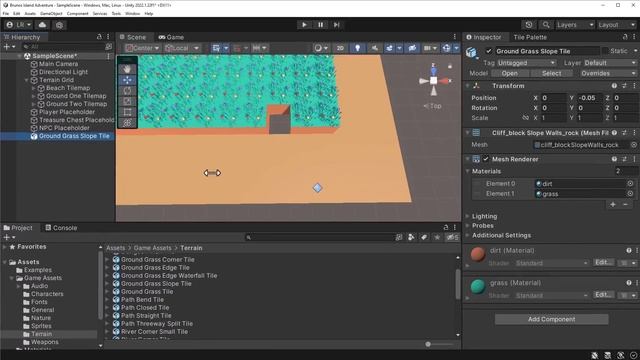This screenshot has height=360, width=640.
Task: Toggle 2D view mode
Action: point(340,48)
